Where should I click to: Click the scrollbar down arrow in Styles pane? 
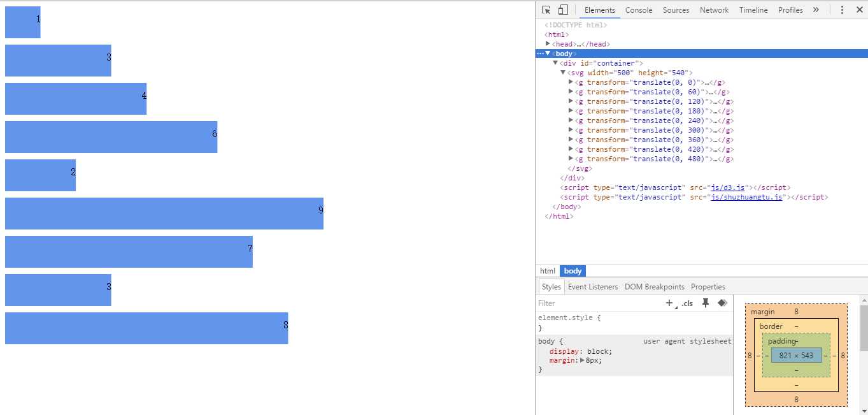click(x=864, y=411)
